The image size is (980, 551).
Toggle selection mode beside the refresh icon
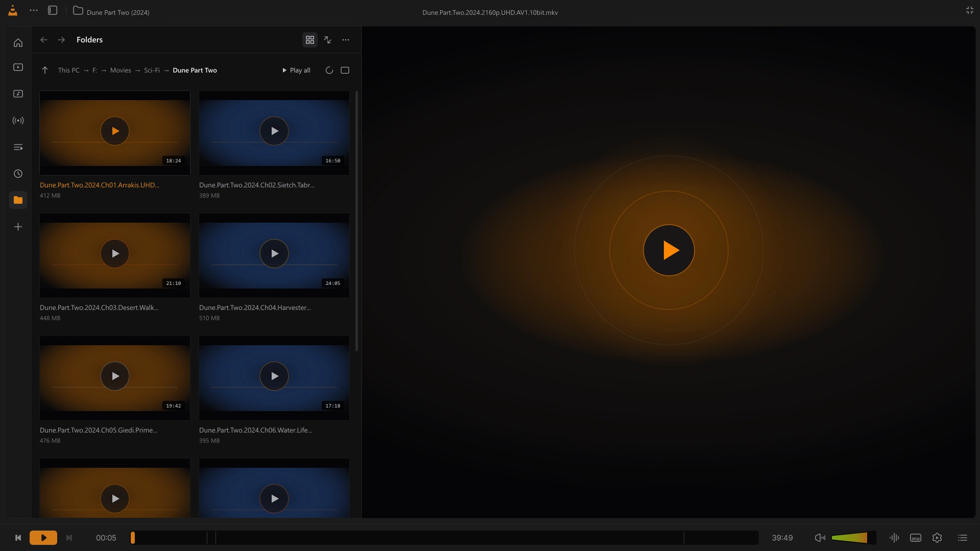(x=345, y=70)
